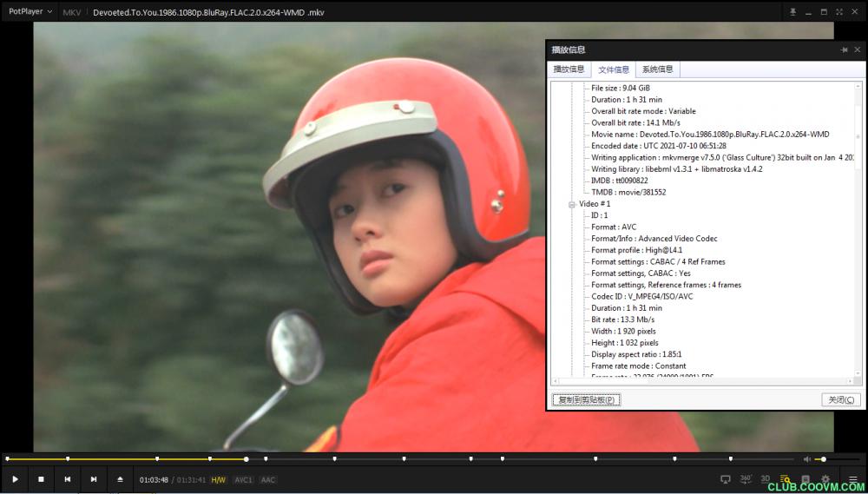Viewport: 868px width, 494px height.
Task: Select the 'Bit rate : 13.3 Mb/s' row
Action: pos(622,320)
